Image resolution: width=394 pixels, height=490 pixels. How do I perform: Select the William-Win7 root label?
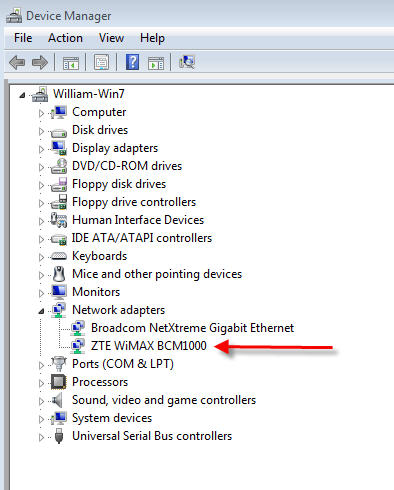click(89, 94)
